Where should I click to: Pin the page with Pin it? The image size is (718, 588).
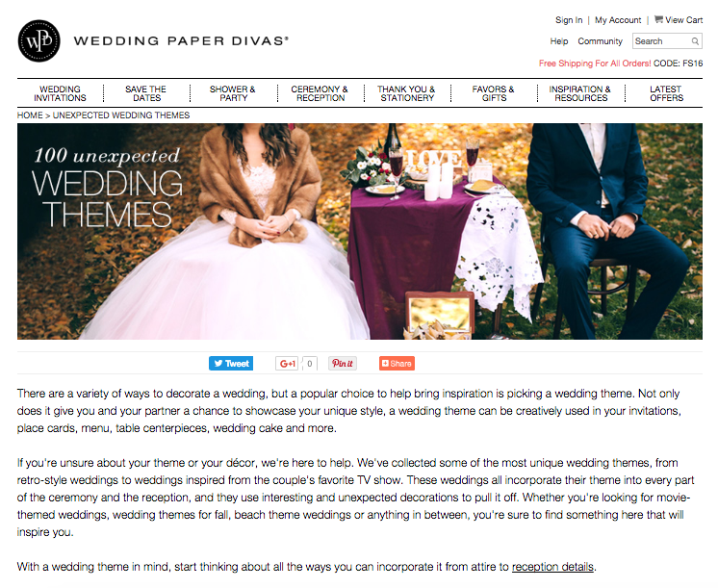coord(342,363)
